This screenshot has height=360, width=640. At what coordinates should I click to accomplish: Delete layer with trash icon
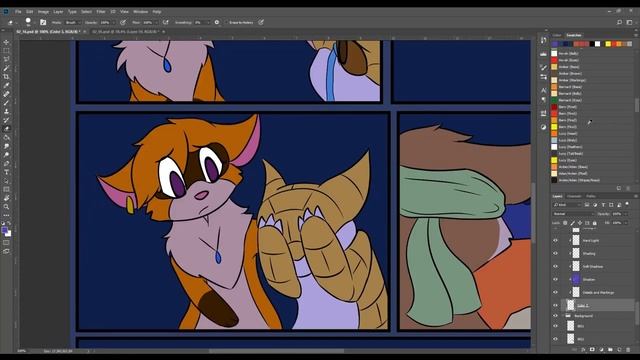628,350
